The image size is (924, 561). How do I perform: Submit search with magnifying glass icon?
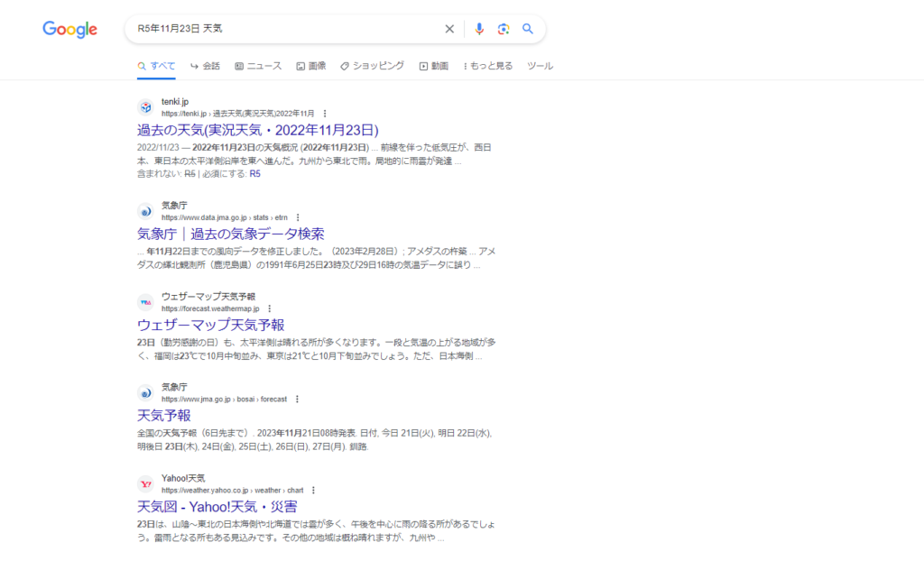[x=528, y=29]
